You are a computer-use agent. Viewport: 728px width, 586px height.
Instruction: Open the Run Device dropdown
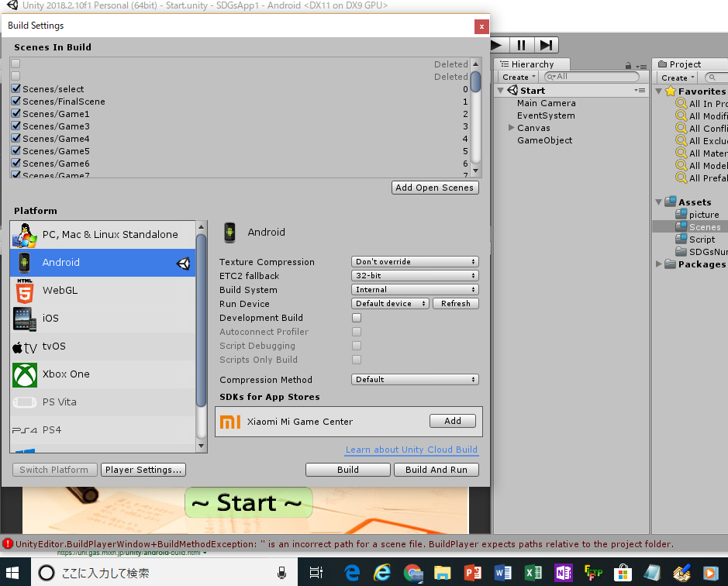click(390, 303)
